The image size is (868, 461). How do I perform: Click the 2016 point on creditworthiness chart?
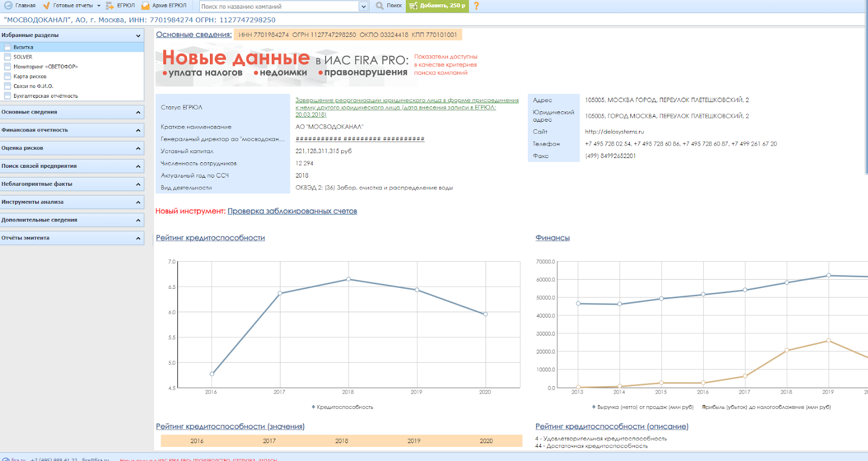point(212,374)
